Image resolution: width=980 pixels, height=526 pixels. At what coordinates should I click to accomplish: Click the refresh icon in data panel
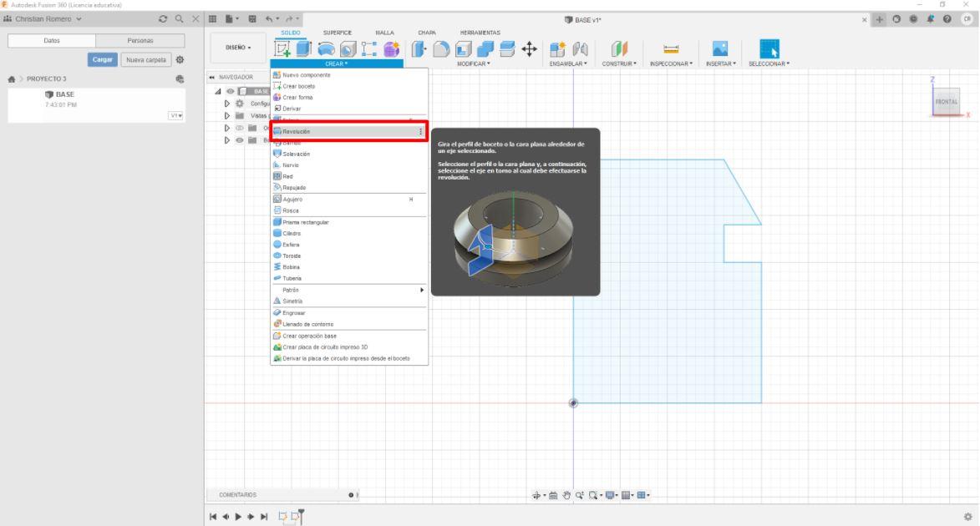tap(163, 19)
